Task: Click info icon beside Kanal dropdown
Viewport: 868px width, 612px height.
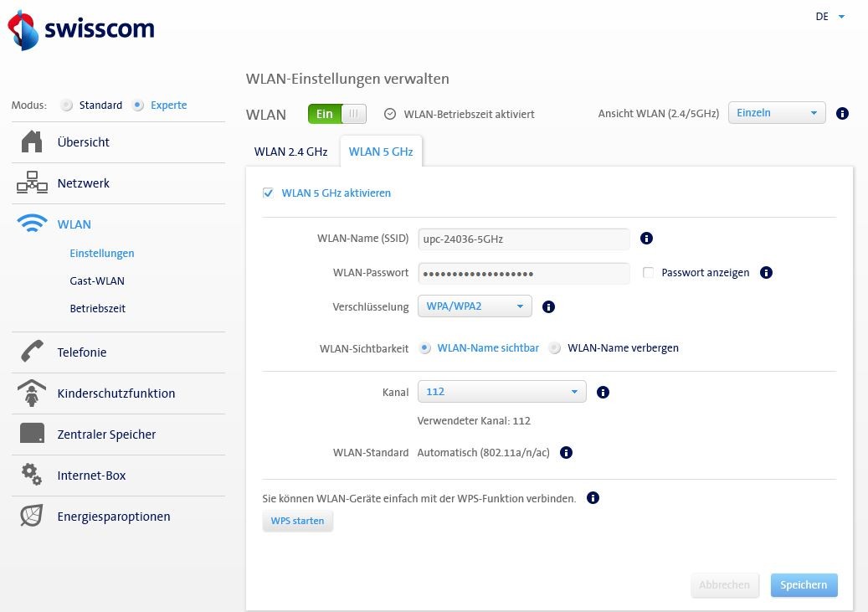Action: (x=603, y=392)
